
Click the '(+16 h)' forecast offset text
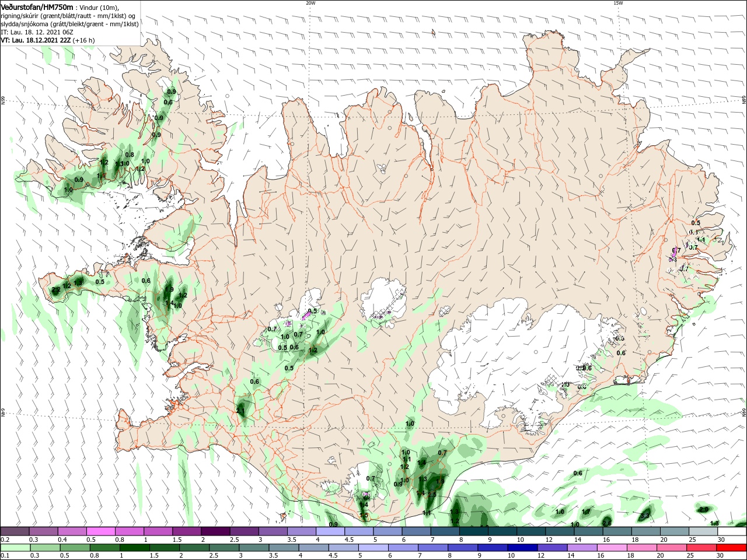[84, 40]
